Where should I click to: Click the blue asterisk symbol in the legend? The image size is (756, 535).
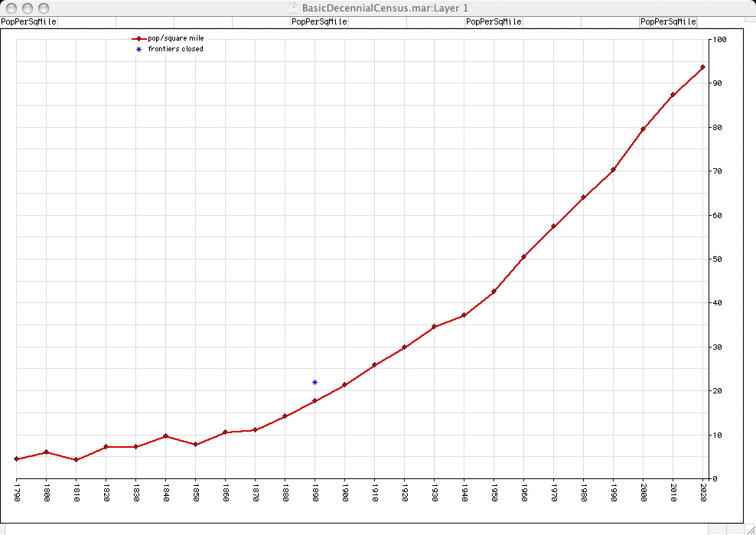pos(138,49)
